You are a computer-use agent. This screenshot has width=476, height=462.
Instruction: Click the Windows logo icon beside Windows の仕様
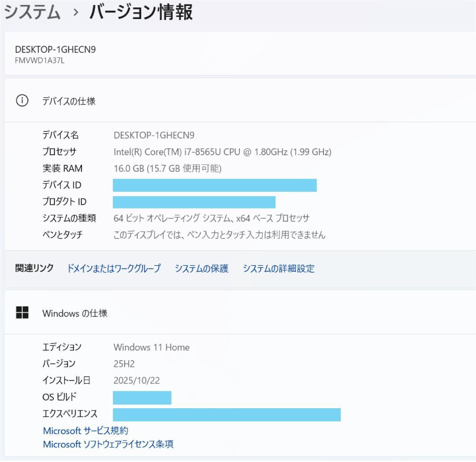click(22, 313)
